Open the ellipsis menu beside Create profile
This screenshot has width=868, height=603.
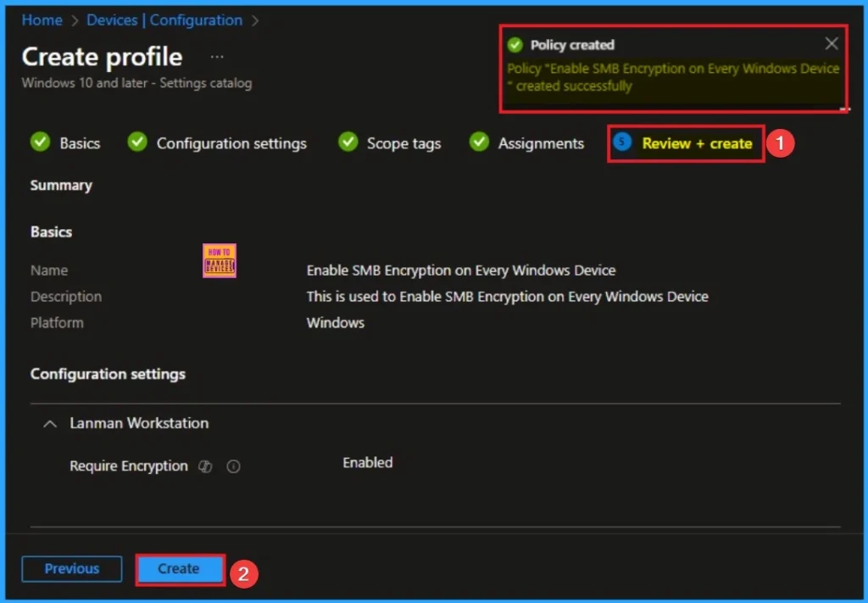217,57
